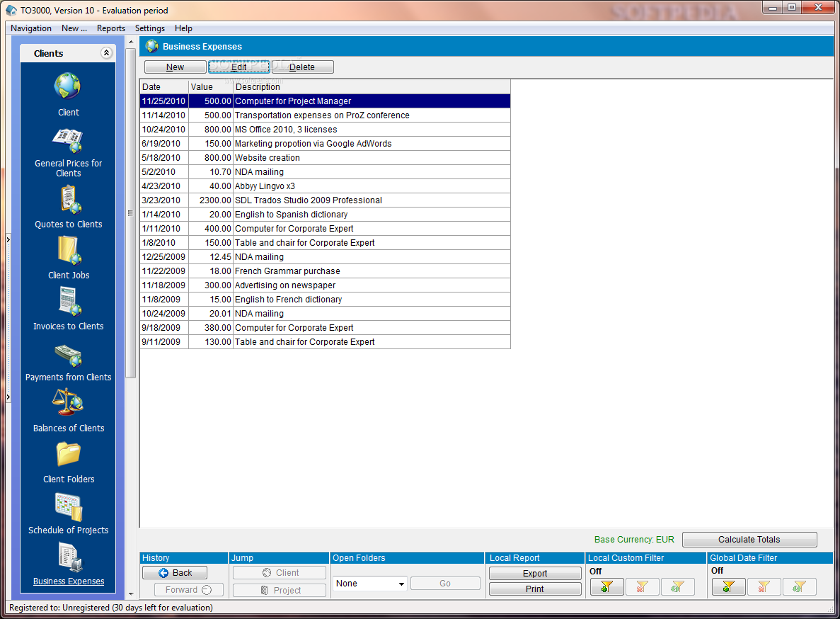Collapse the Clients sidebar group
The image size is (840, 619).
coord(106,52)
